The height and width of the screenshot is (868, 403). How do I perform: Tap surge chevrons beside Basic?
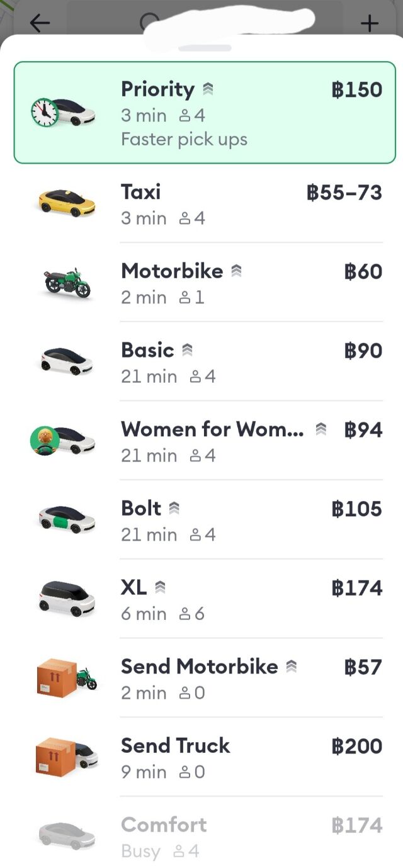(x=187, y=351)
